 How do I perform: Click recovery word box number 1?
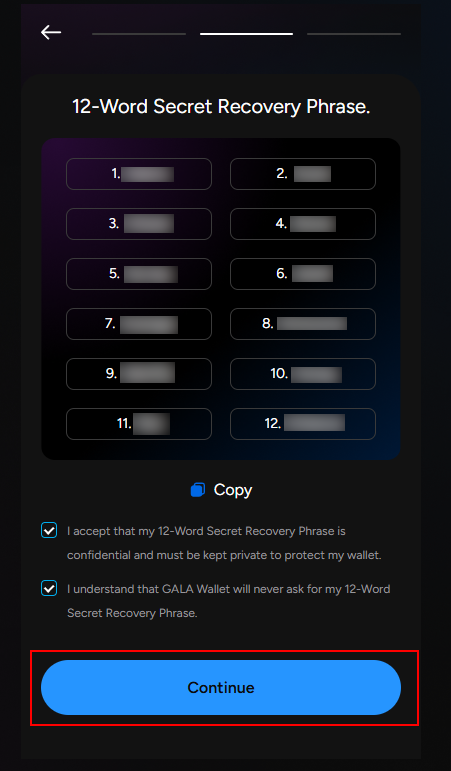tap(139, 174)
